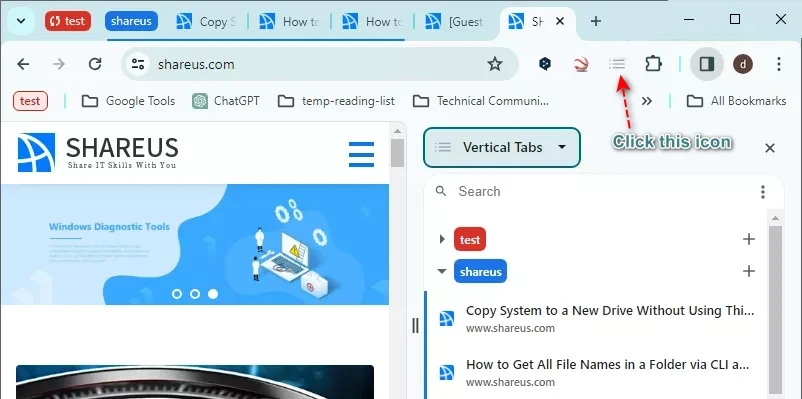Bookmark this page with star icon

495,64
